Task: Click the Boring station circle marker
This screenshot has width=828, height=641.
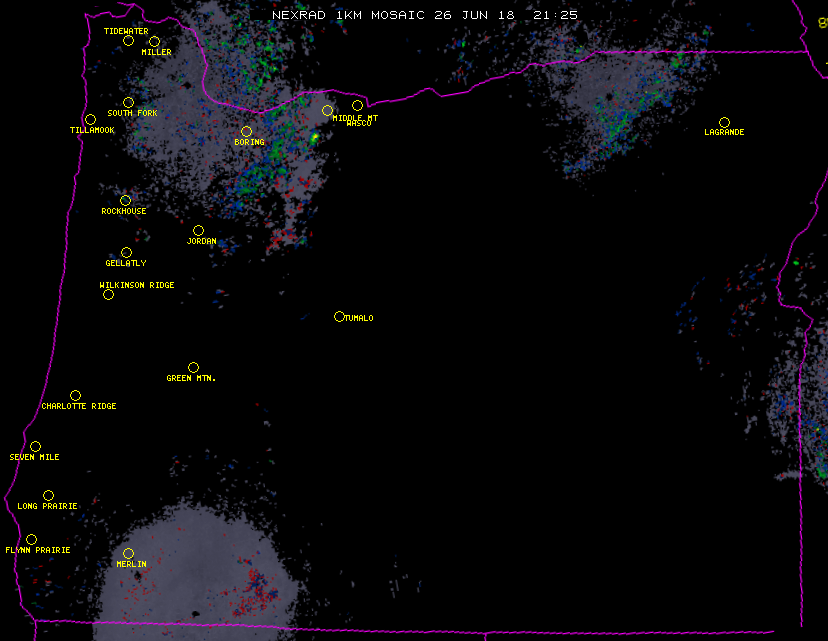Action: pyautogui.click(x=246, y=132)
